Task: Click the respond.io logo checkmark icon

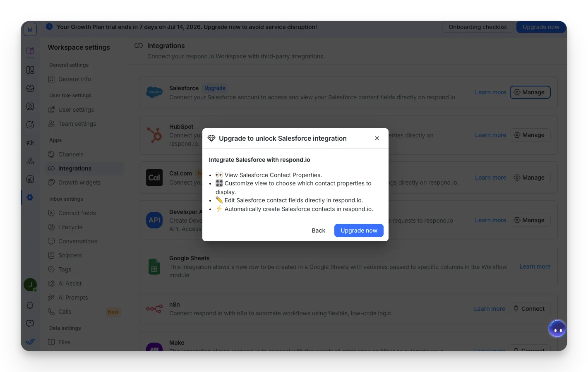Action: click(30, 342)
